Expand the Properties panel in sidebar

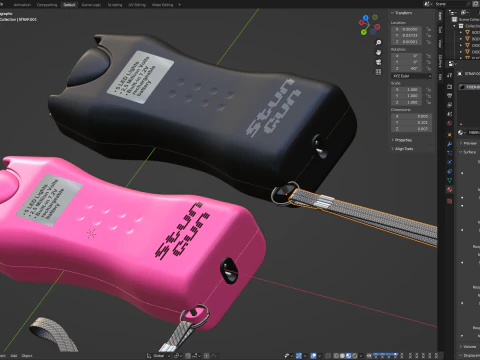click(x=402, y=140)
